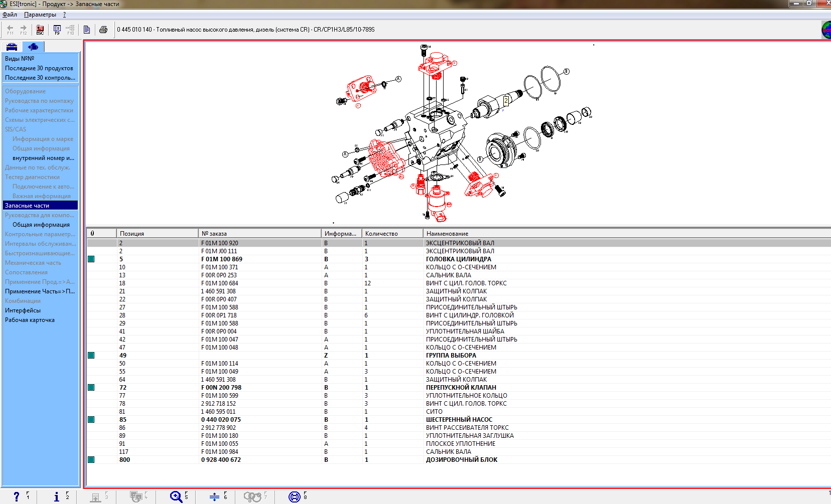Activate the F5 magnifier zoom icon

tap(176, 496)
